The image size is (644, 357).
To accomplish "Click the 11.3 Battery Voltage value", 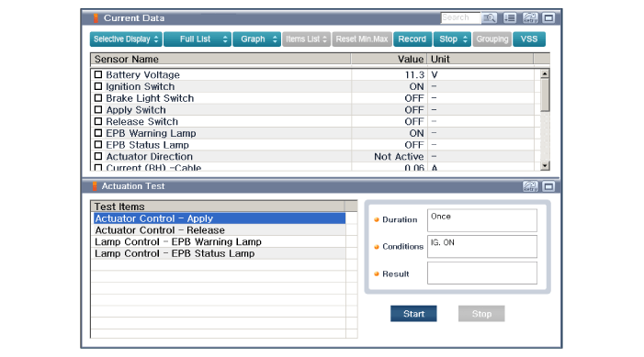I will [414, 74].
